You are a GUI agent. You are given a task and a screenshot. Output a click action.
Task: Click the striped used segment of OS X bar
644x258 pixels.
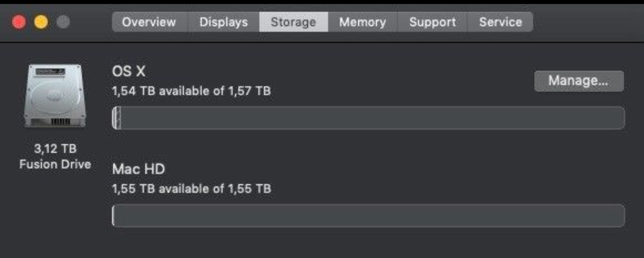[117, 118]
